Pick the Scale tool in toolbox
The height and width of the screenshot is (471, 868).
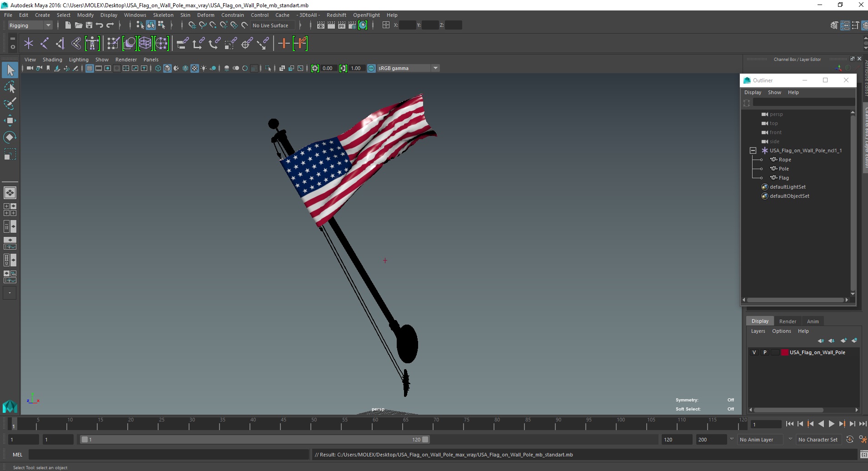10,154
